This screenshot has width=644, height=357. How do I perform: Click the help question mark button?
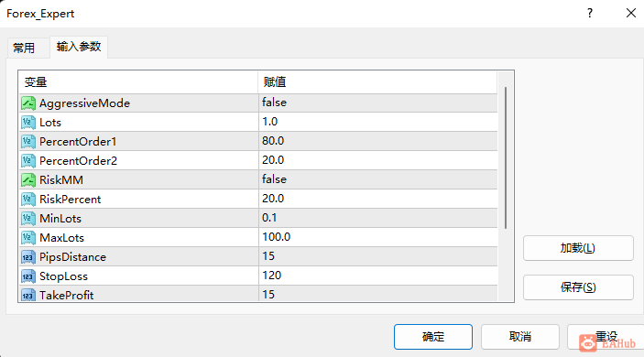click(590, 13)
